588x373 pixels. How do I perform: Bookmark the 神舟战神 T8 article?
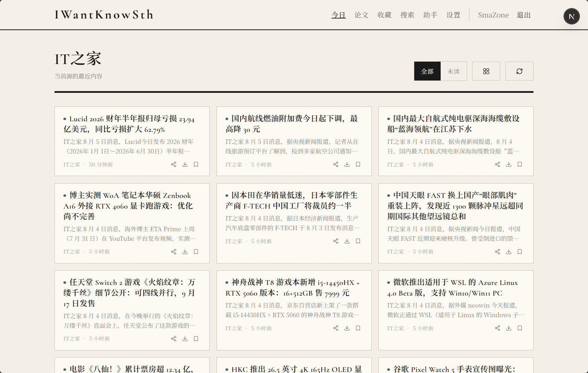click(358, 328)
